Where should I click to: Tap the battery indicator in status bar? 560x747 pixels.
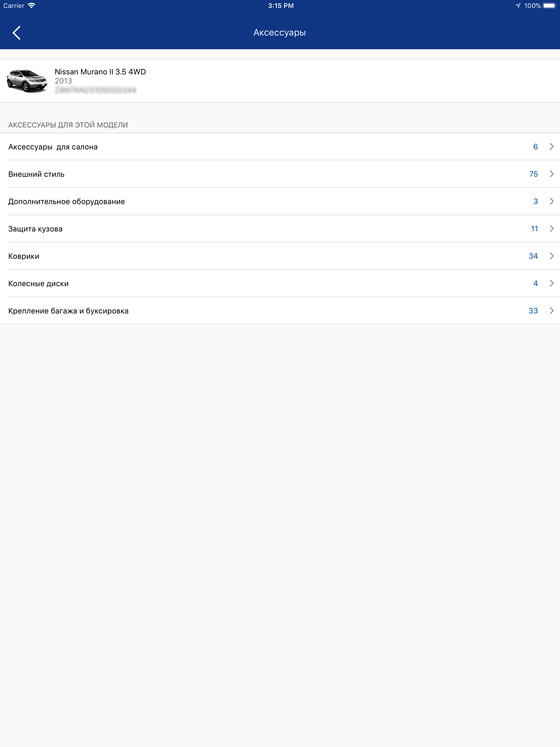tap(550, 5)
